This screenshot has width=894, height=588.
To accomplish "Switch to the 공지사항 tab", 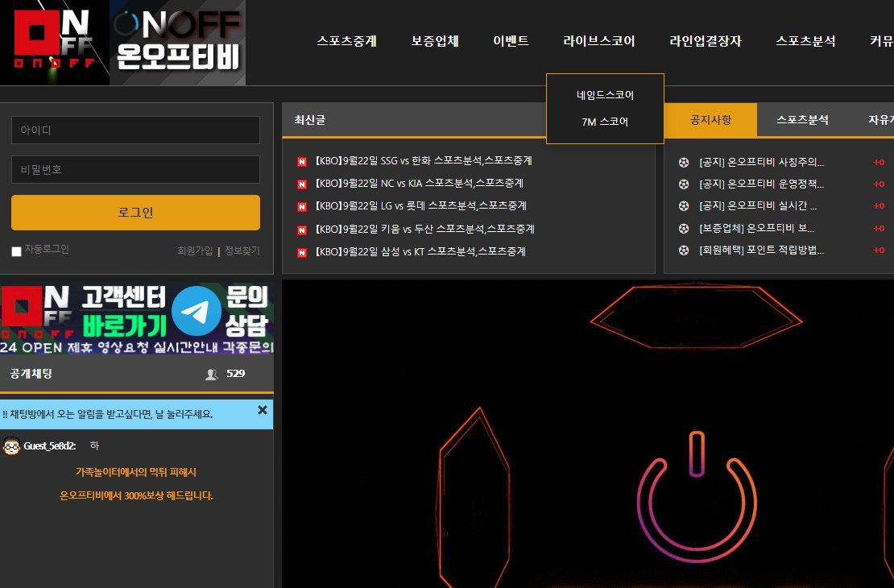I will click(710, 120).
